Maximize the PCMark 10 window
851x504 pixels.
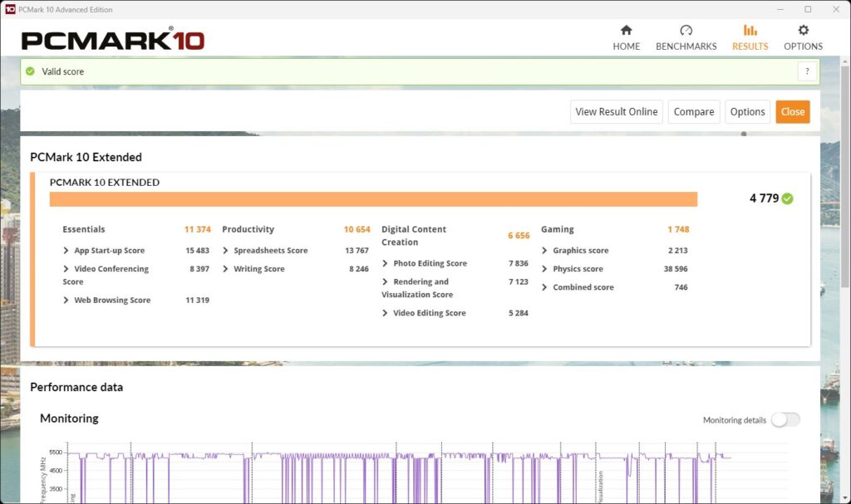pyautogui.click(x=808, y=9)
